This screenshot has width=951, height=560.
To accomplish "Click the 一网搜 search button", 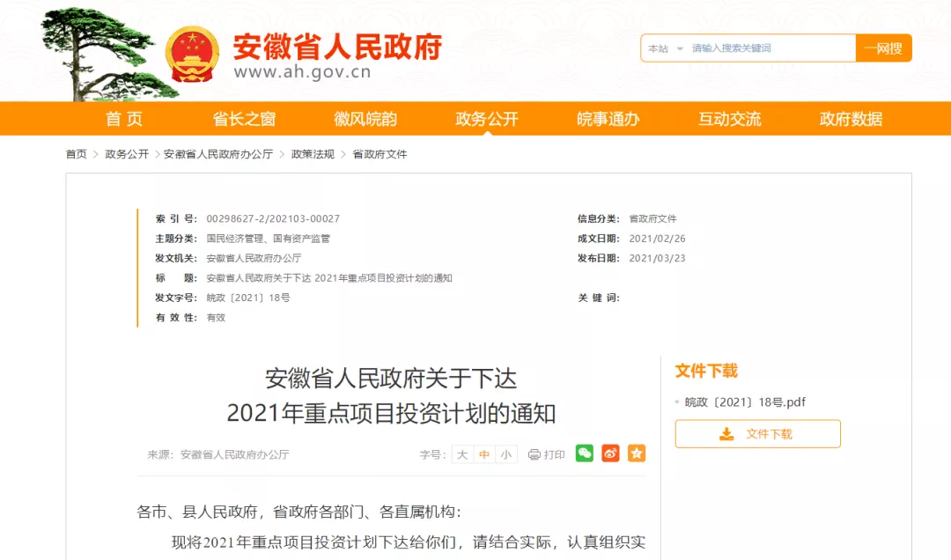I will pos(883,48).
